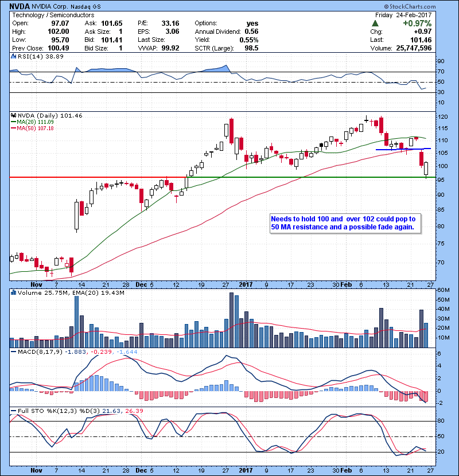Screen dimensions: 459x476
Task: Click the RSI(14) indicator icon
Action: click(x=13, y=56)
